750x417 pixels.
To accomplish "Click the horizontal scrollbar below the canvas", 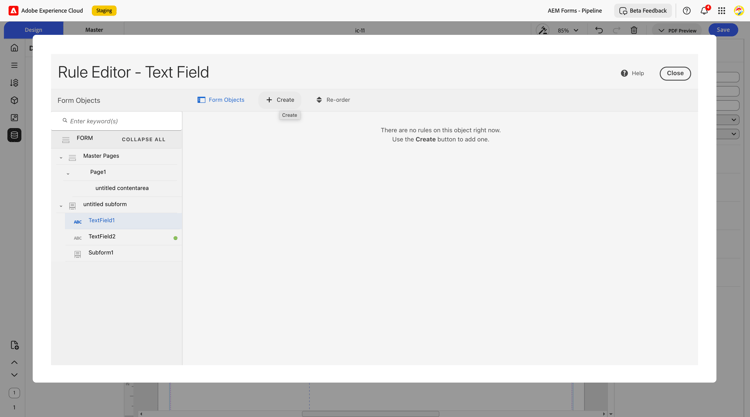I will click(x=371, y=414).
